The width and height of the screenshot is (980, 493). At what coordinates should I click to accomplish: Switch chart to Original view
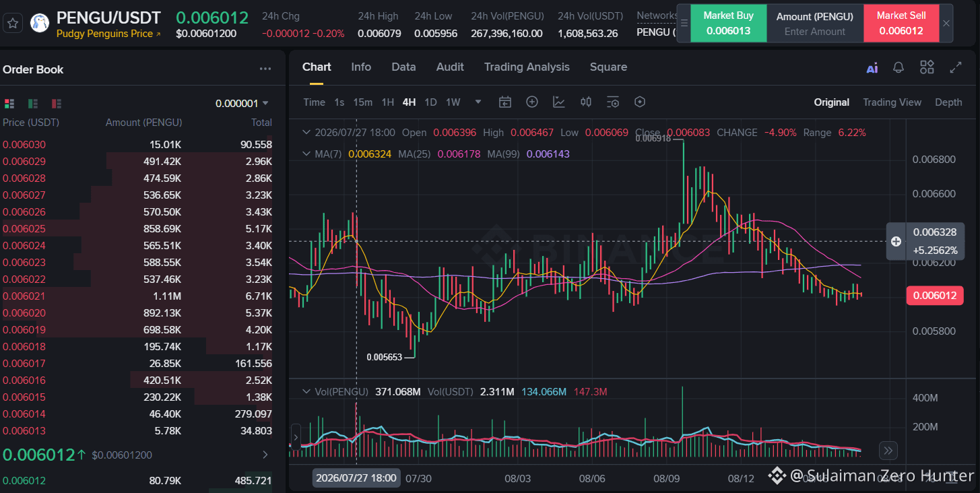click(832, 102)
